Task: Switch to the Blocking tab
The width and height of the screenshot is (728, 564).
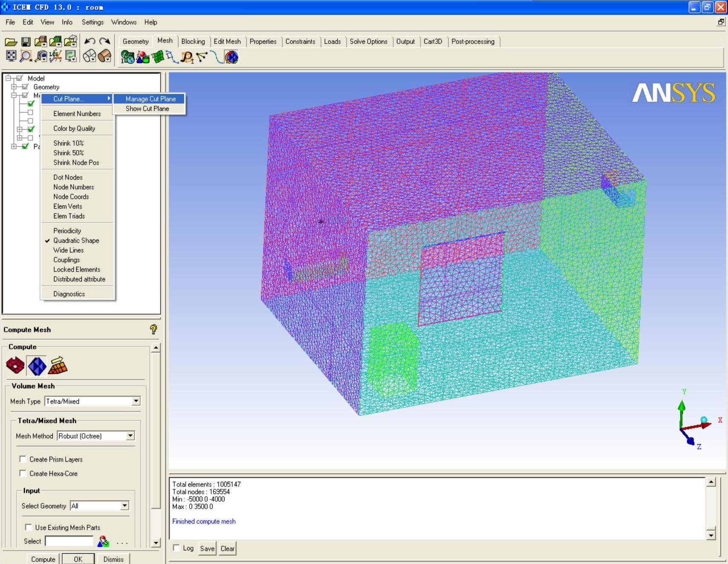Action: point(193,41)
